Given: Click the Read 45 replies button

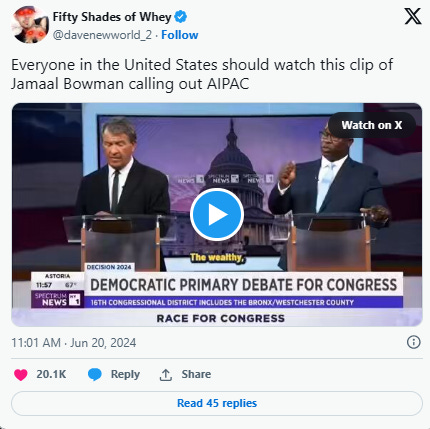Looking at the screenshot, I should tap(217, 403).
